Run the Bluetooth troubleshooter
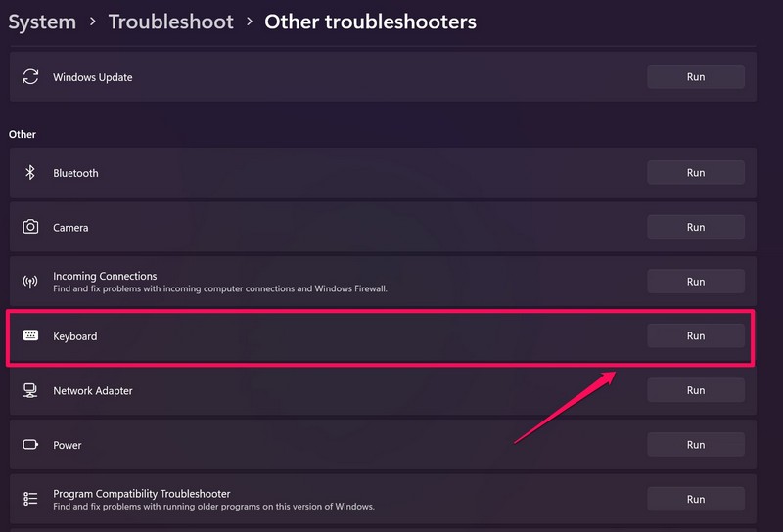The image size is (783, 532). coord(695,172)
